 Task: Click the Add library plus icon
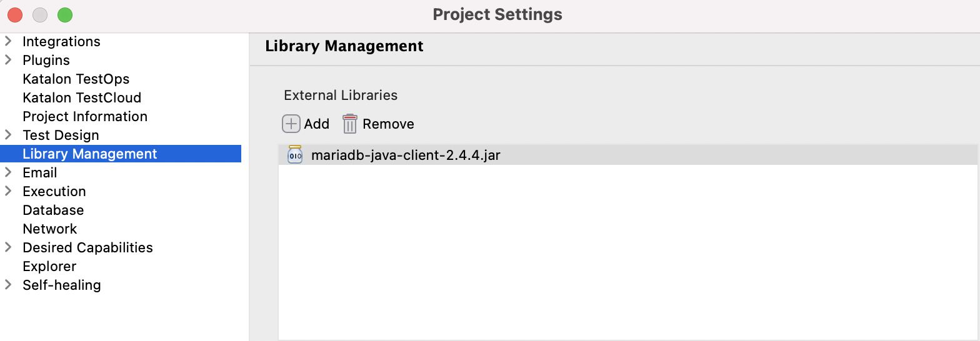click(291, 124)
